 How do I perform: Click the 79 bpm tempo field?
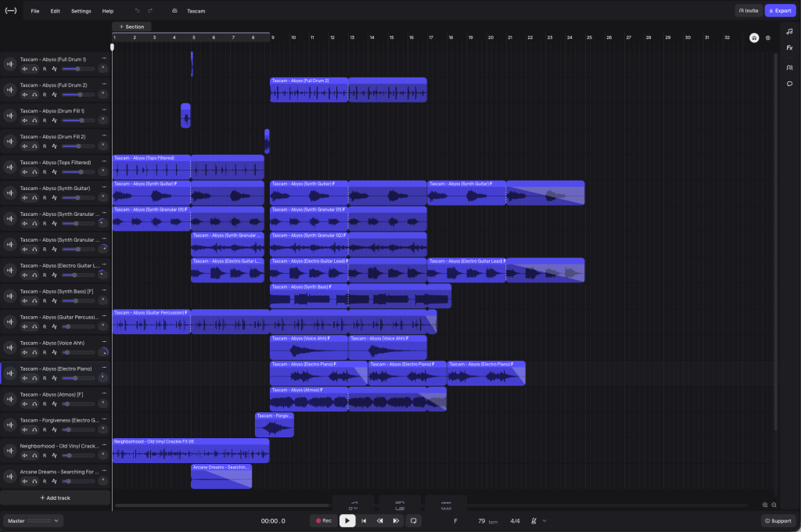pyautogui.click(x=487, y=521)
